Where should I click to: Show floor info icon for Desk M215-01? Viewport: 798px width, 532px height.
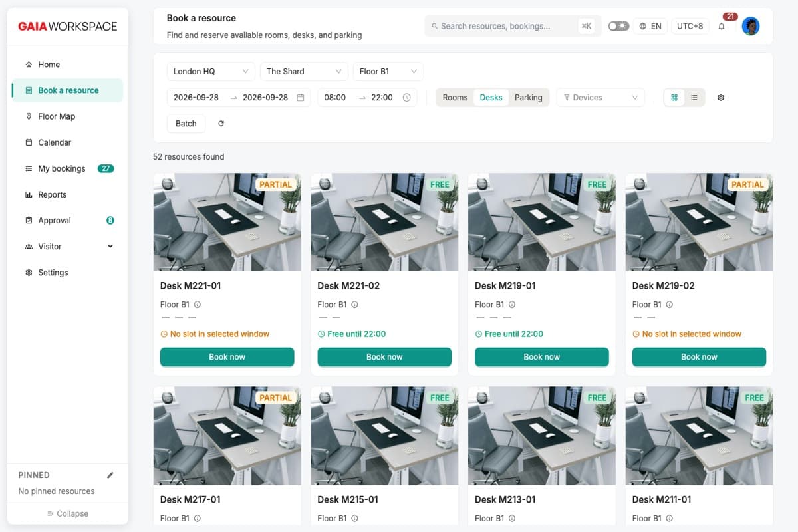pyautogui.click(x=354, y=518)
